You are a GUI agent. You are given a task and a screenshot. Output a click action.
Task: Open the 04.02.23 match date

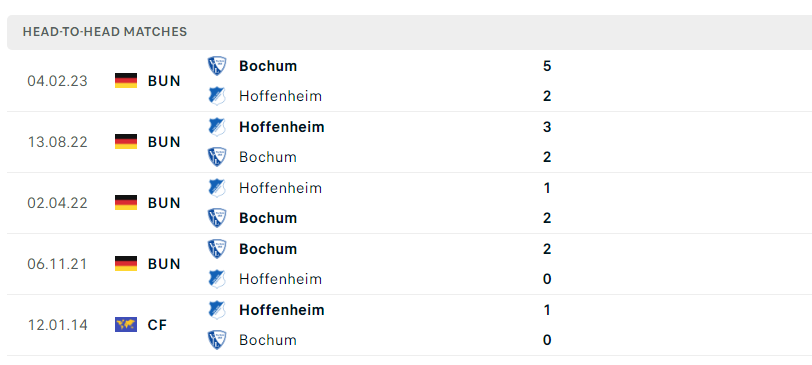[x=57, y=81]
